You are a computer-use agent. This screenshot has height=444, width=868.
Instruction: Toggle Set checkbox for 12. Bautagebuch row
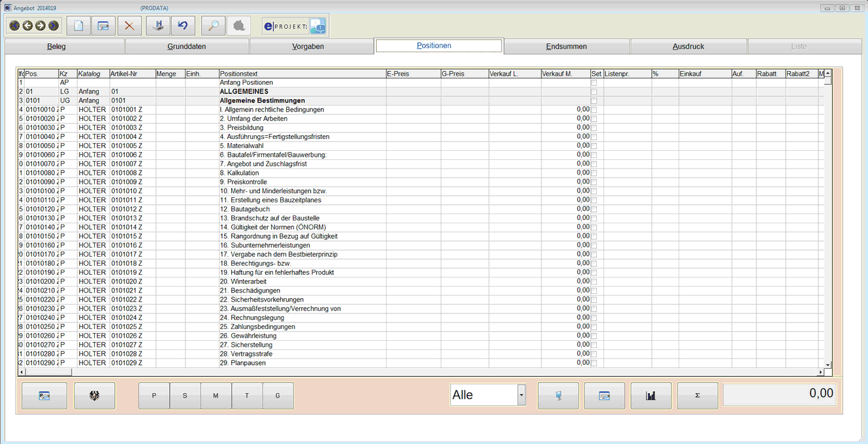click(x=594, y=210)
